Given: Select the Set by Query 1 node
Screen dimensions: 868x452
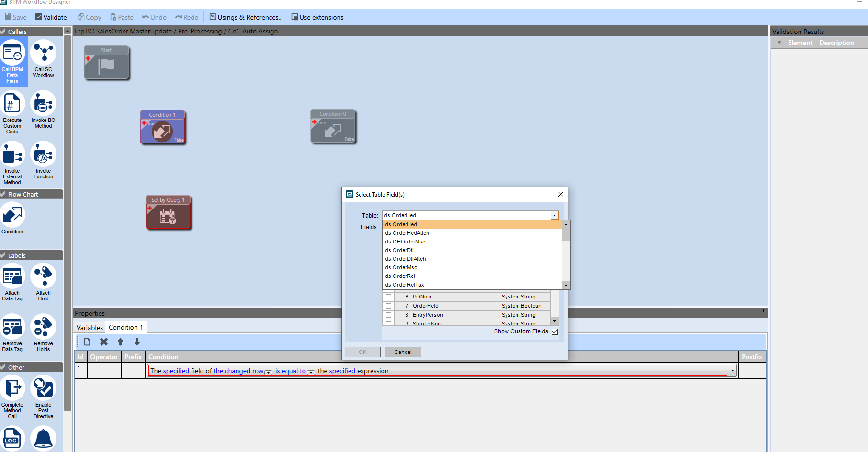Looking at the screenshot, I should 168,213.
